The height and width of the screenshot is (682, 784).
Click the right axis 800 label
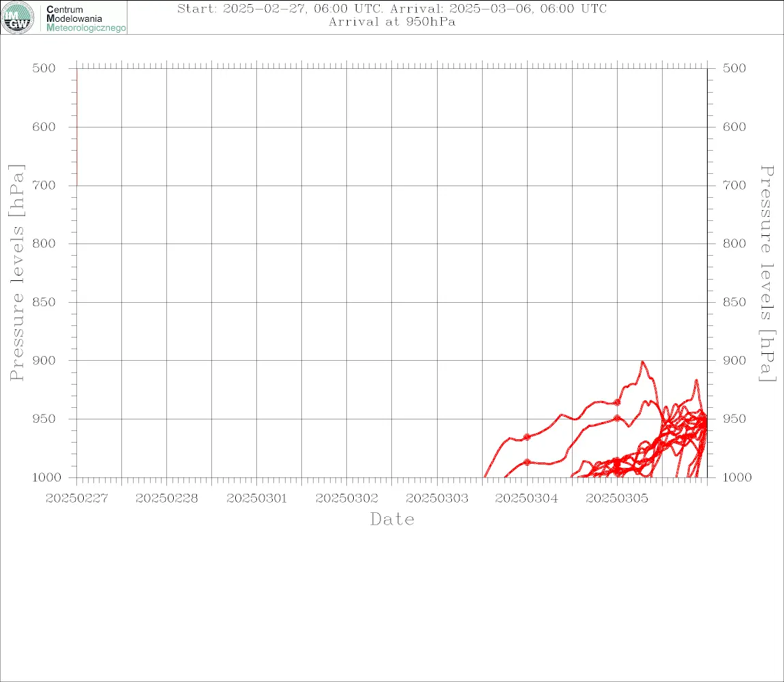(734, 243)
